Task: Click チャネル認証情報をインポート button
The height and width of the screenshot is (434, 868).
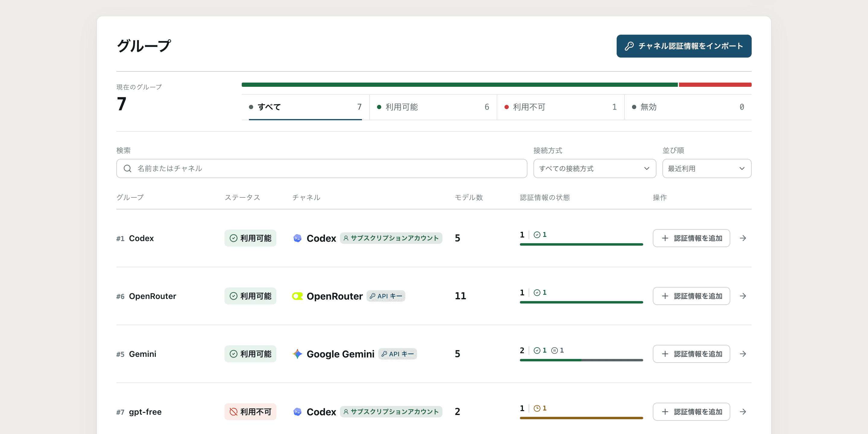Action: (x=684, y=46)
